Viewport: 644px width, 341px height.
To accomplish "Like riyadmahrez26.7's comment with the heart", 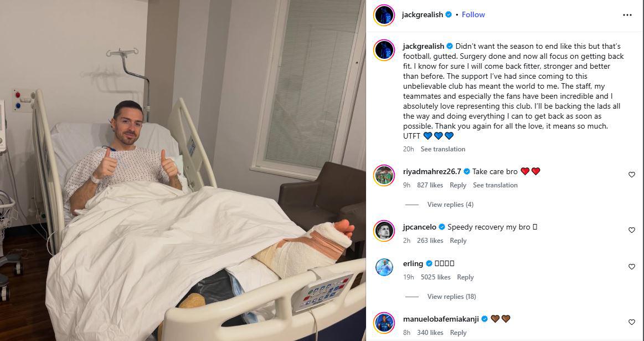I will [x=632, y=175].
